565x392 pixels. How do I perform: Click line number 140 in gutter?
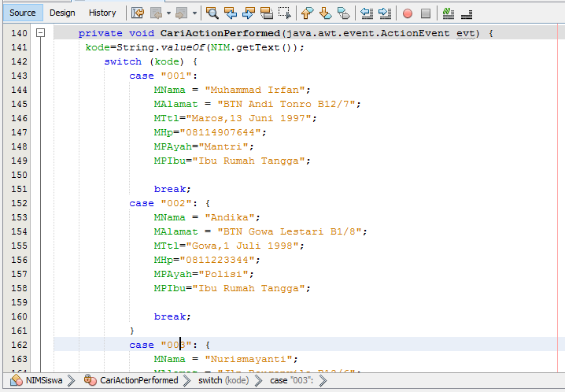click(19, 33)
